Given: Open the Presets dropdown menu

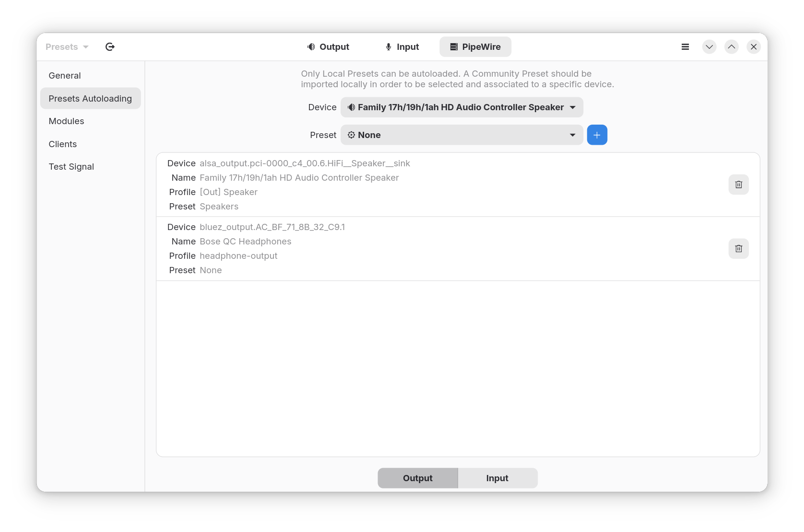Looking at the screenshot, I should pos(67,47).
